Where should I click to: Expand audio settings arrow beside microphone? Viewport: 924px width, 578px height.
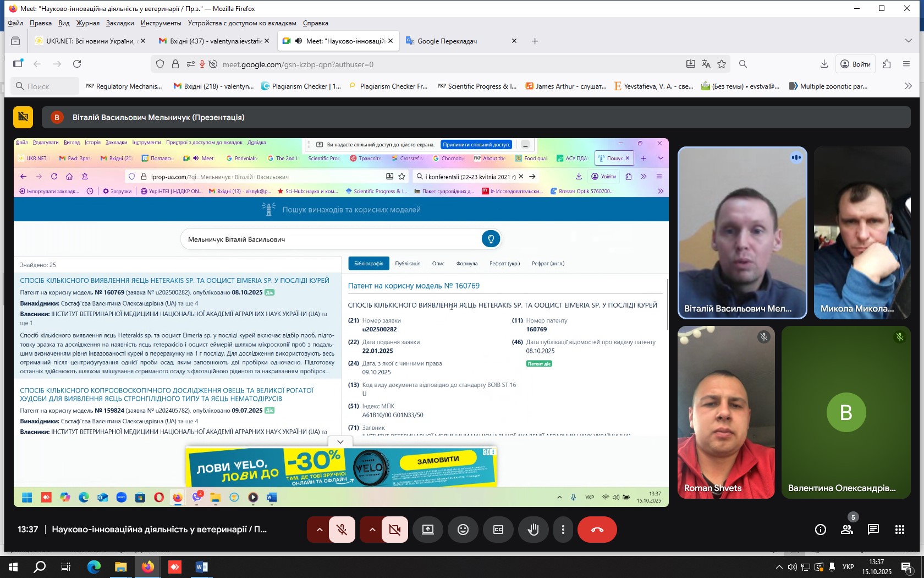[319, 530]
